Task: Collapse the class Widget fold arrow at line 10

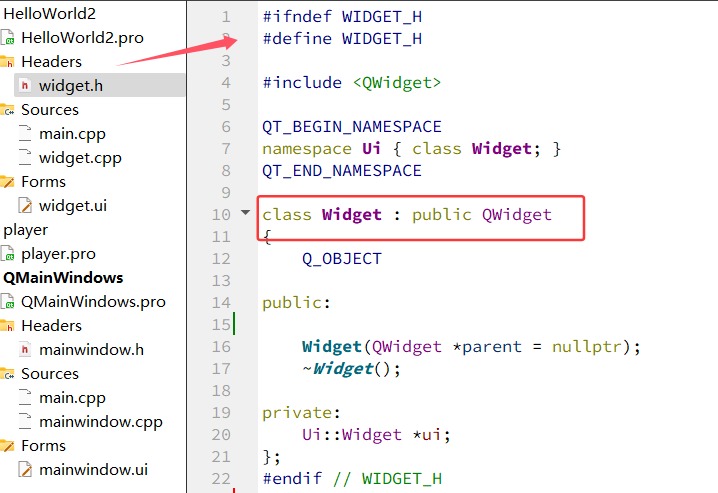Action: point(245,212)
